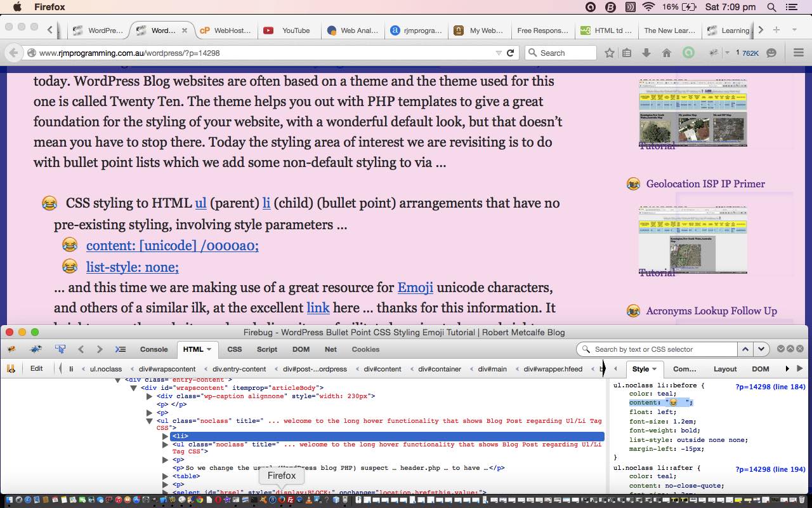812x508 pixels.
Task: Open the Layout tab in the side panel
Action: [725, 368]
